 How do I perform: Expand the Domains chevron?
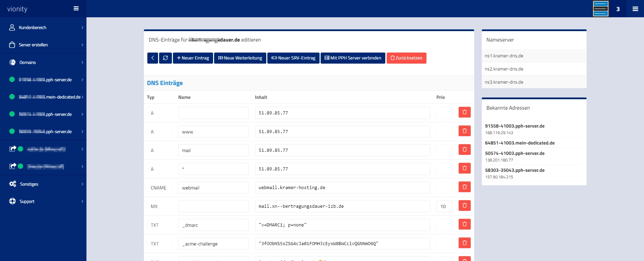coord(82,62)
